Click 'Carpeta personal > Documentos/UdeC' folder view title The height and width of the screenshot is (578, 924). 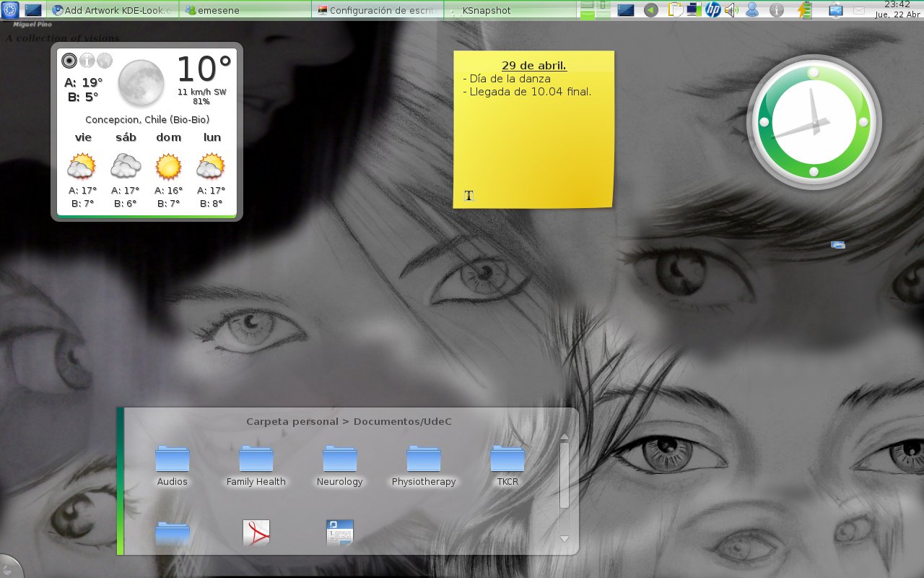[x=349, y=421]
